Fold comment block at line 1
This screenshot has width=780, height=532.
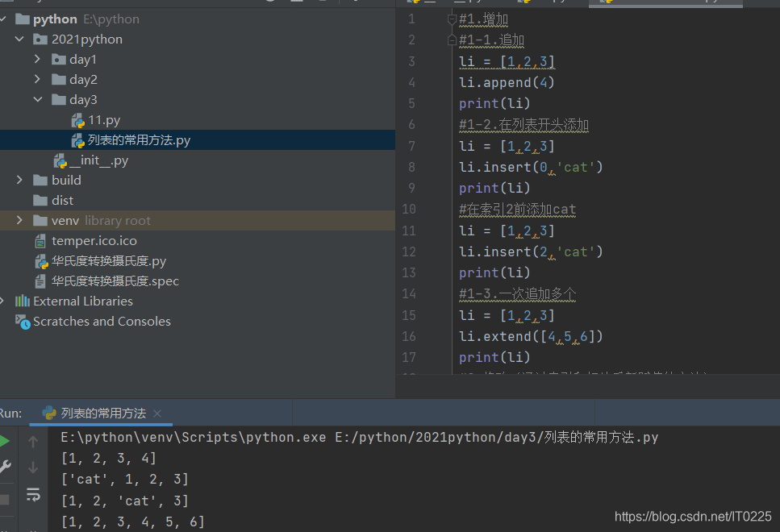pyautogui.click(x=452, y=19)
